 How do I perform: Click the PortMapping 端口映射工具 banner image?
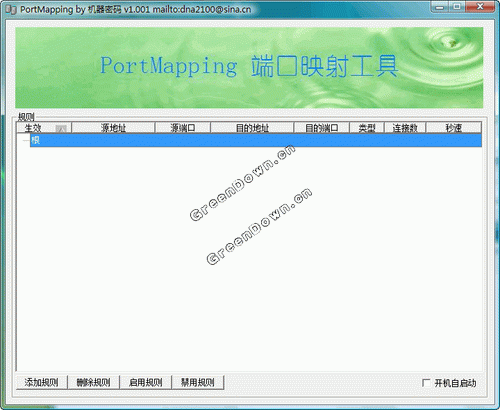pyautogui.click(x=249, y=68)
